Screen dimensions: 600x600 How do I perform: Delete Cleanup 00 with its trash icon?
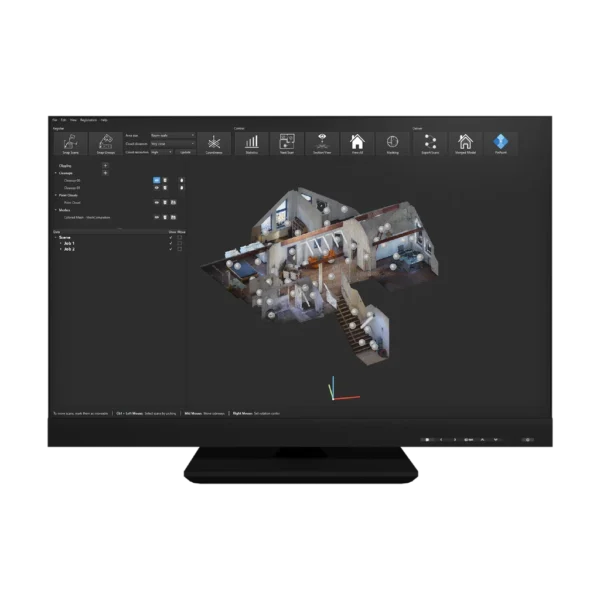coord(165,180)
